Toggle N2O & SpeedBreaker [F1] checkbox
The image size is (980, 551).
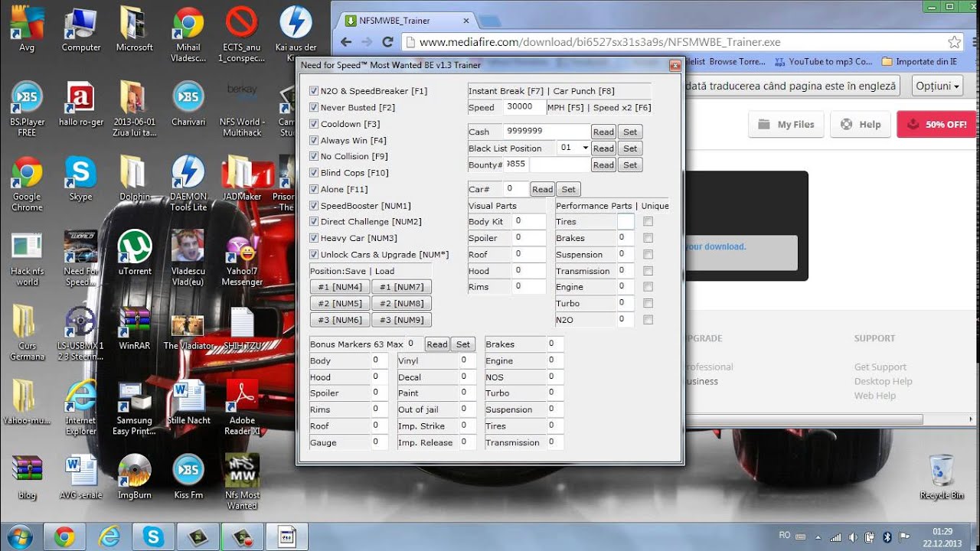[x=314, y=91]
